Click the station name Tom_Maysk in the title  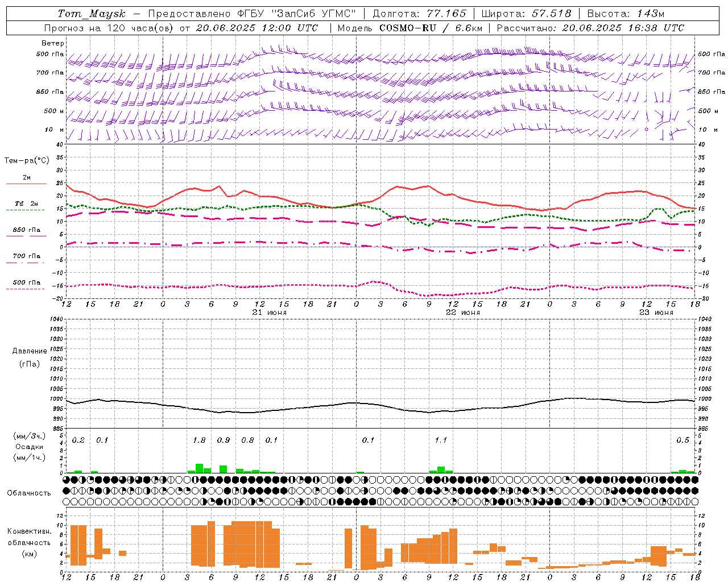92,14
